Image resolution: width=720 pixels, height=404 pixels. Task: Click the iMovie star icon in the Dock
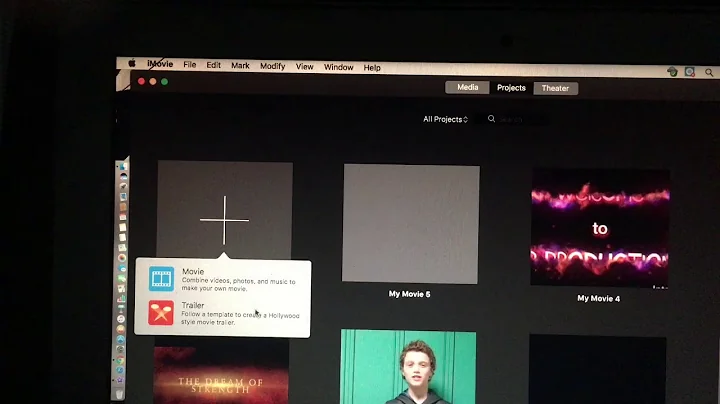[x=120, y=380]
